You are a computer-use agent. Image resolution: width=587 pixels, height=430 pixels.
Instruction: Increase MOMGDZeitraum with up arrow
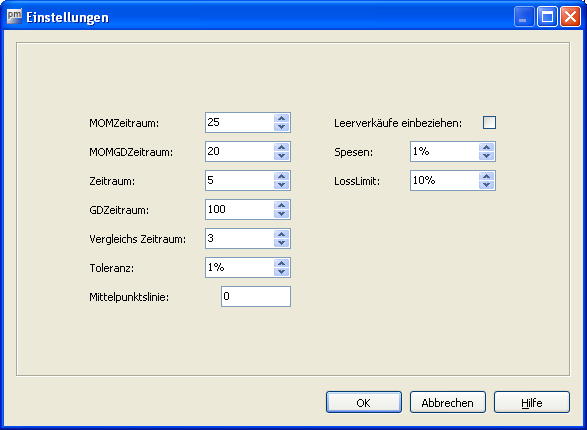(x=282, y=147)
